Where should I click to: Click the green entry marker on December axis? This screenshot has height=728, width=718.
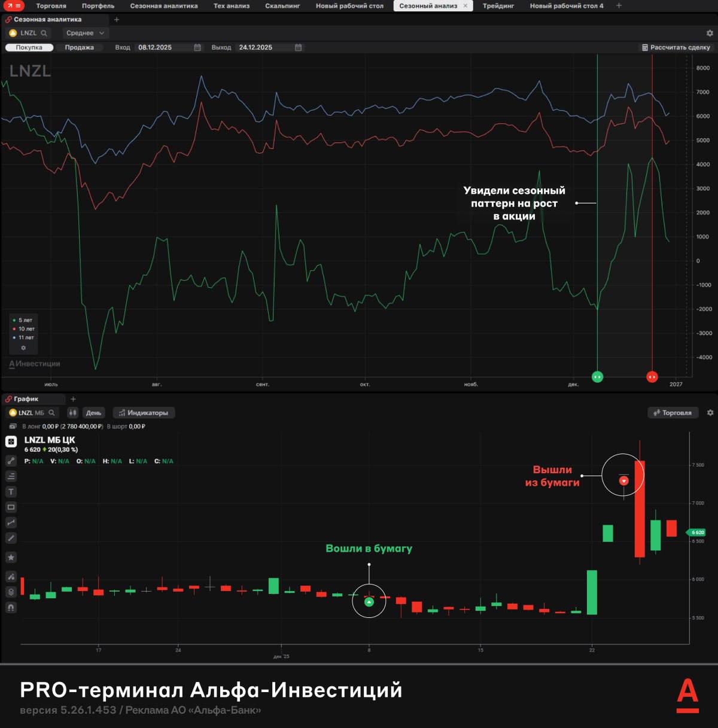596,376
